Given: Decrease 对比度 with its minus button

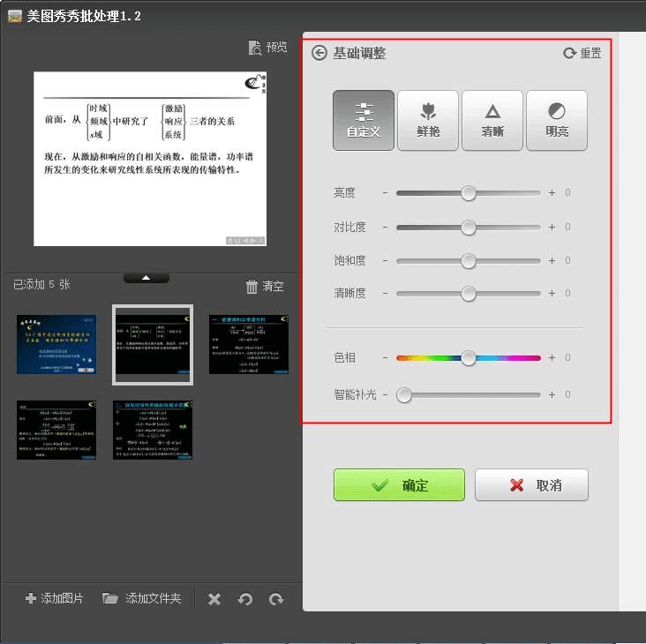Looking at the screenshot, I should tap(385, 228).
